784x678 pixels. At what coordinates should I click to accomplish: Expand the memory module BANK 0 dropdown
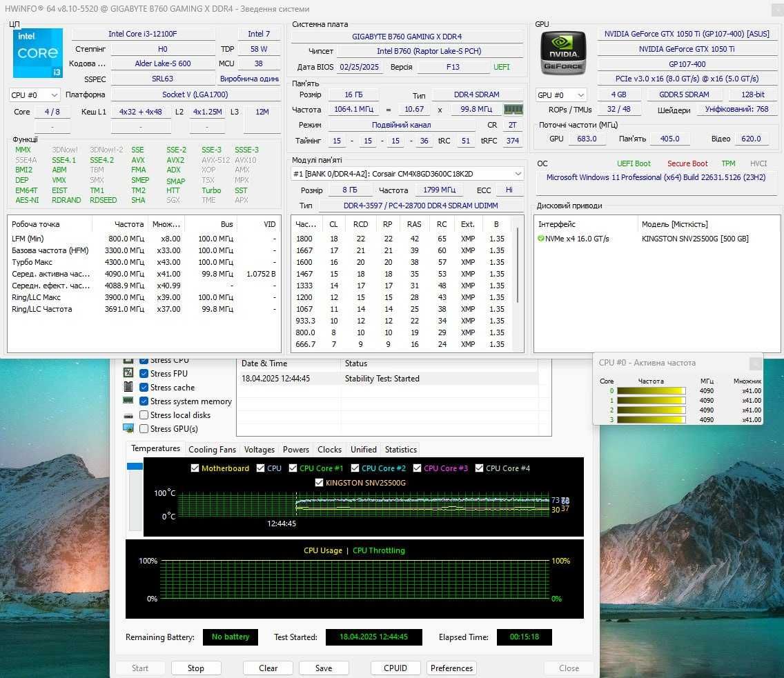pos(407,174)
